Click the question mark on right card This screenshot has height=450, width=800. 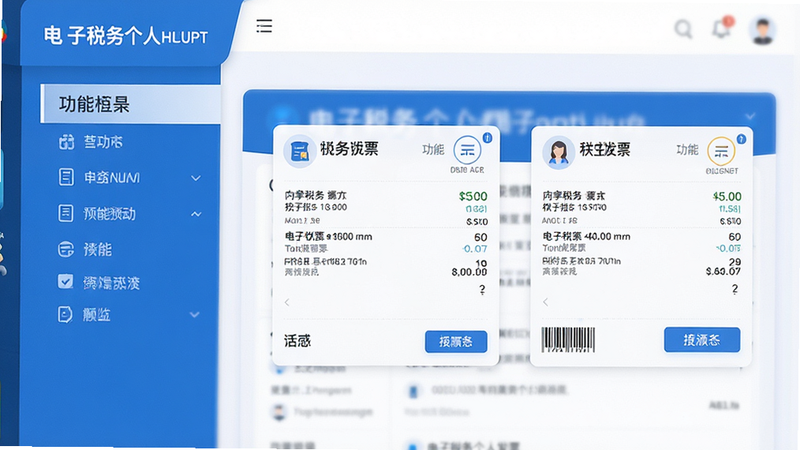click(735, 289)
